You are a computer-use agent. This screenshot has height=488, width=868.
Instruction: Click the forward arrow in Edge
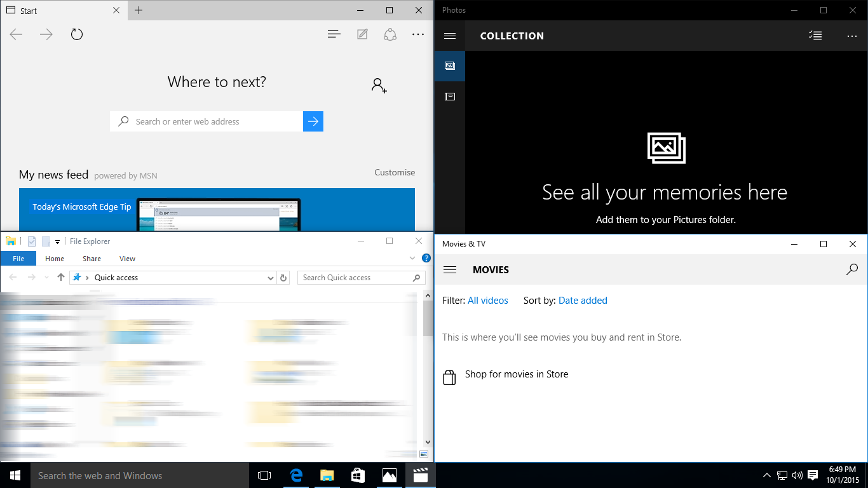point(46,34)
